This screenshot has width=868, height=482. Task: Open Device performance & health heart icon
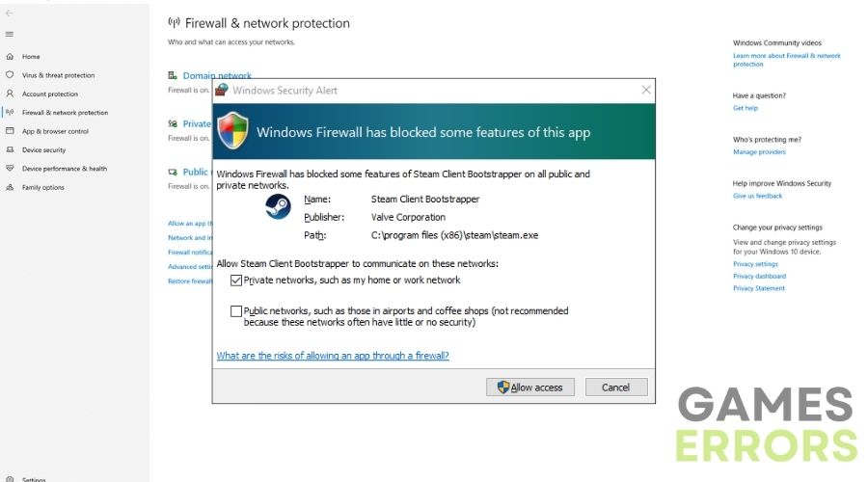tap(10, 169)
